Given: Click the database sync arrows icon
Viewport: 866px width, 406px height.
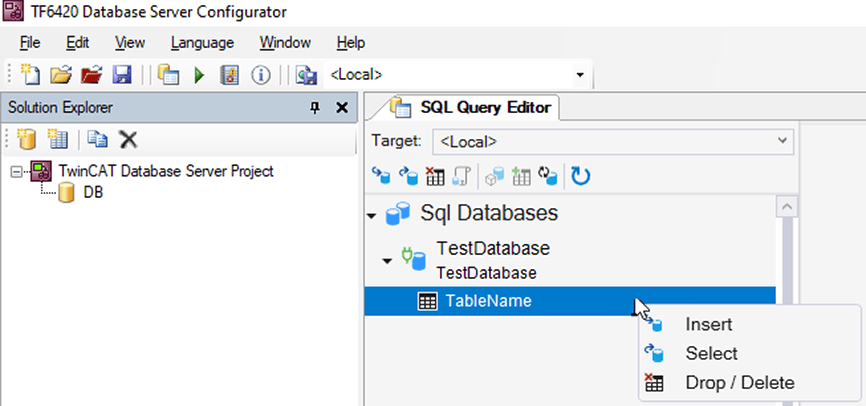Looking at the screenshot, I should pos(547,176).
